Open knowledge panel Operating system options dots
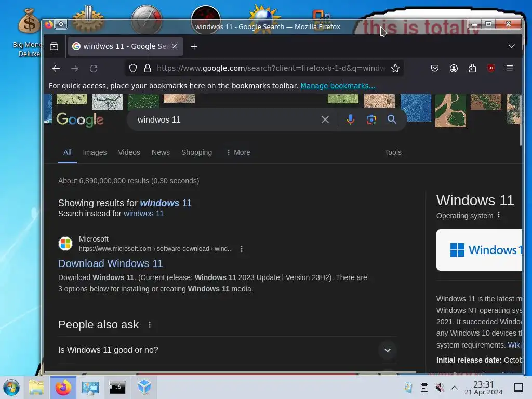 coord(499,215)
